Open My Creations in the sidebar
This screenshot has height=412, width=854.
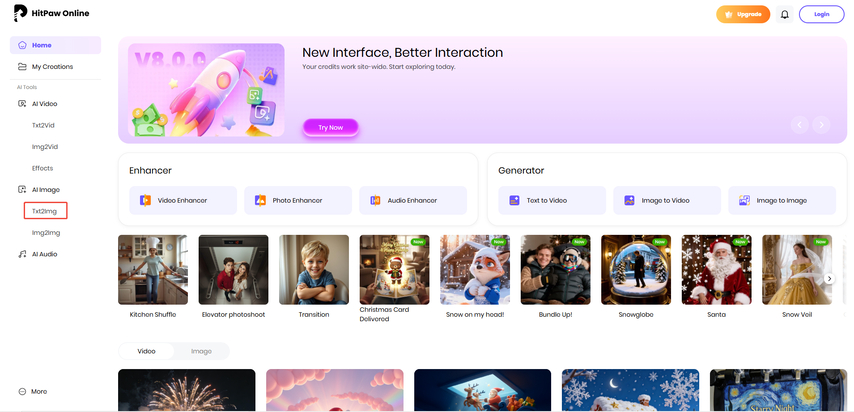pyautogui.click(x=51, y=67)
